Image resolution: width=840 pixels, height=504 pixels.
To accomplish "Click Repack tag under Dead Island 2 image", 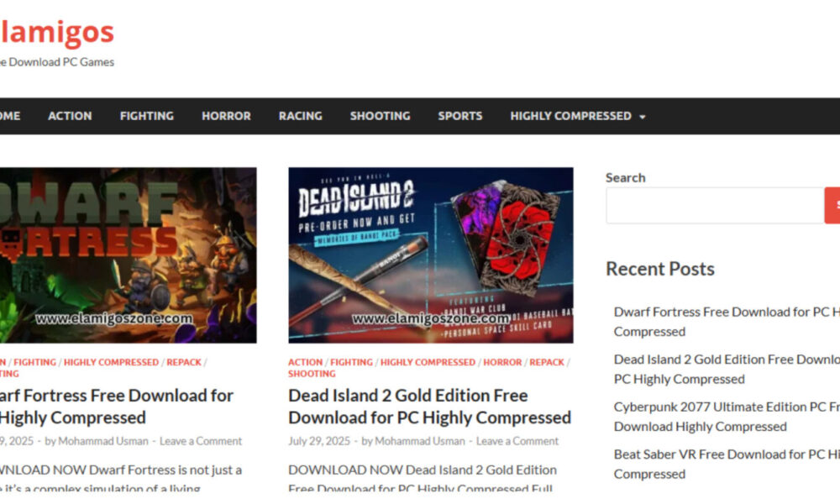I will [547, 362].
